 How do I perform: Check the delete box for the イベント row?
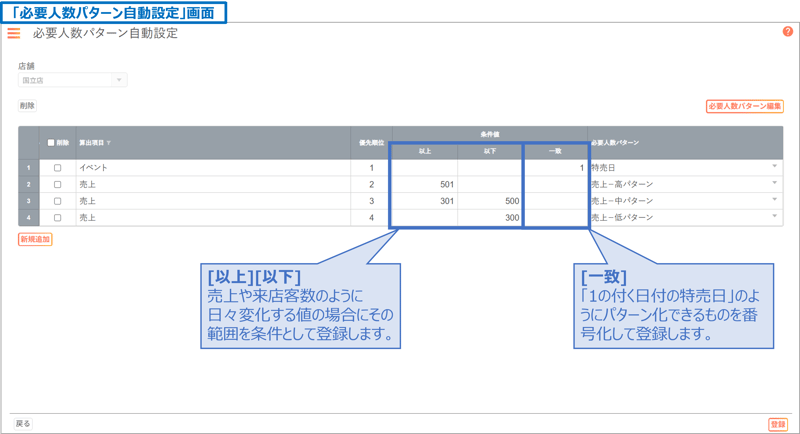click(x=57, y=168)
